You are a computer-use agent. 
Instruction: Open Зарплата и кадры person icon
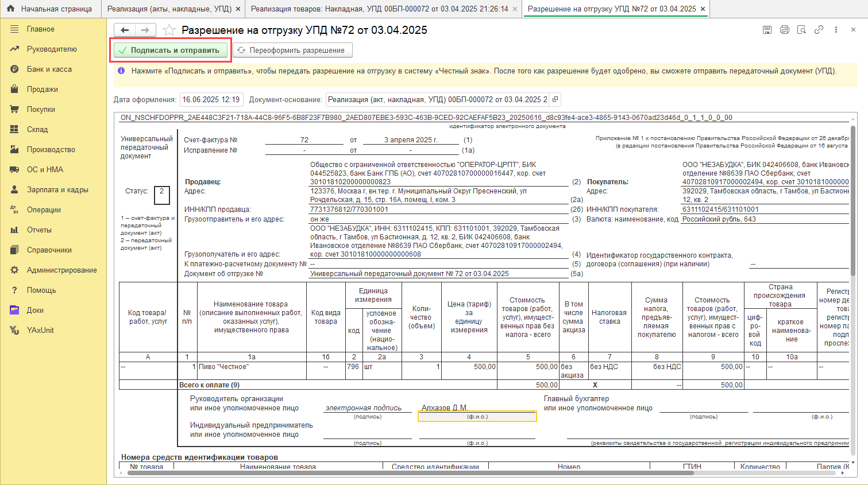tap(14, 189)
